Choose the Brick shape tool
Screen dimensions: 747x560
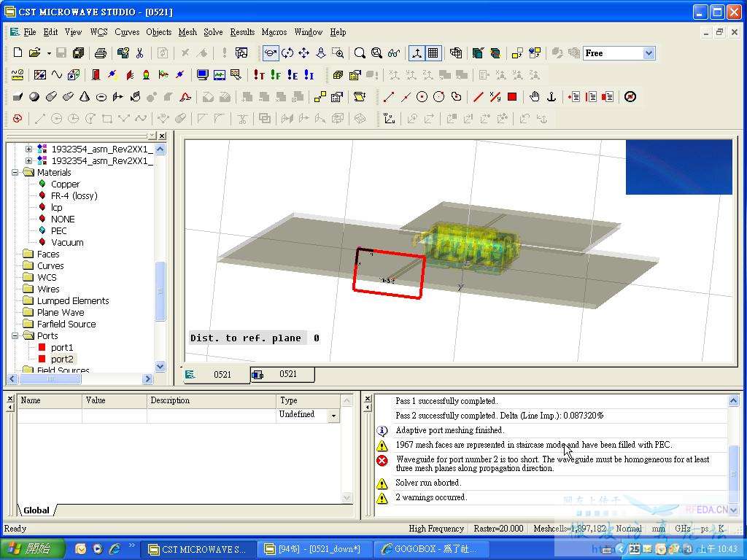[18, 97]
